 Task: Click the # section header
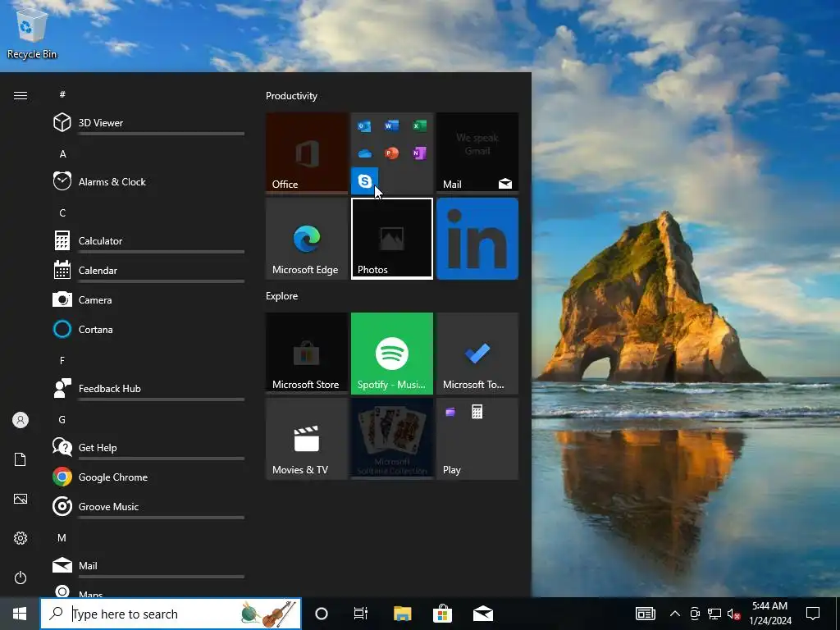point(62,94)
